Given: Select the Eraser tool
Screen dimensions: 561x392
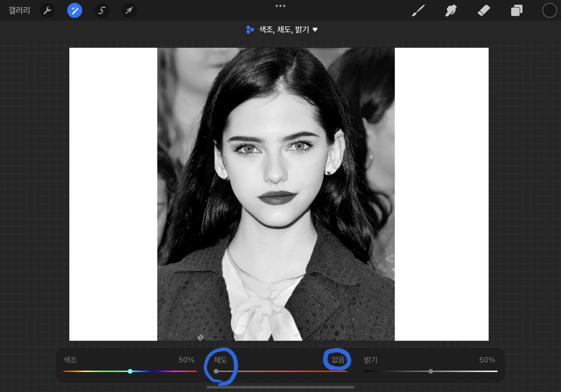Looking at the screenshot, I should (x=484, y=11).
